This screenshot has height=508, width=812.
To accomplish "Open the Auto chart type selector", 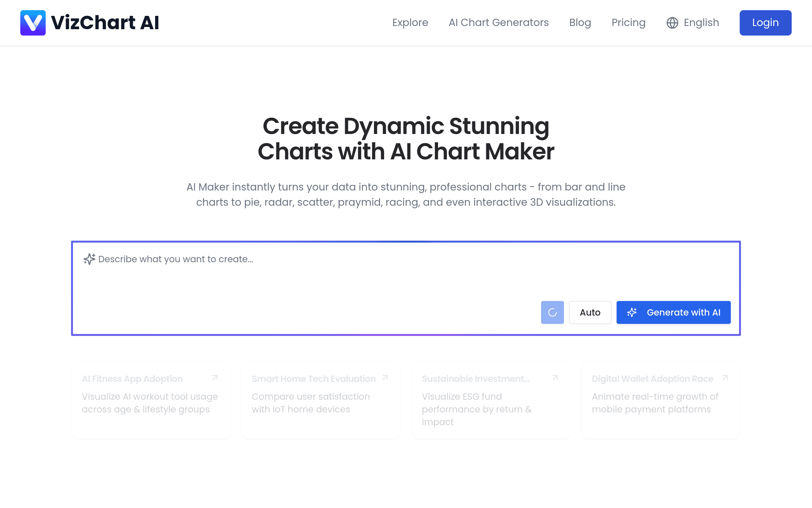I will pos(590,312).
